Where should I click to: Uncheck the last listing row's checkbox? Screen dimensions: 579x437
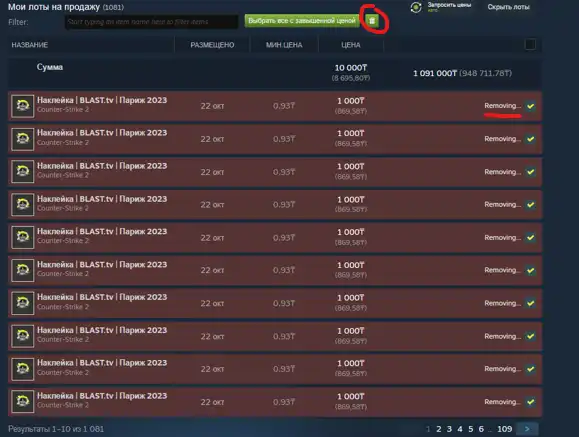tap(531, 402)
